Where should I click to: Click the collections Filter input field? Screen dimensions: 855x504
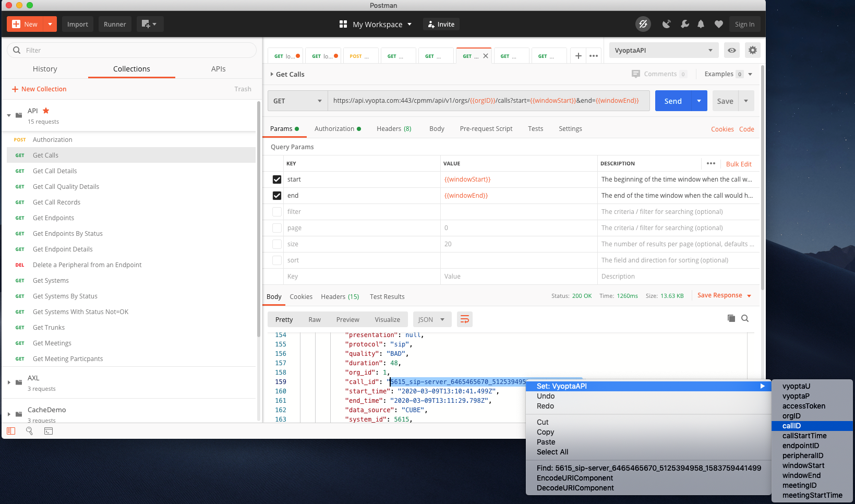tap(131, 50)
